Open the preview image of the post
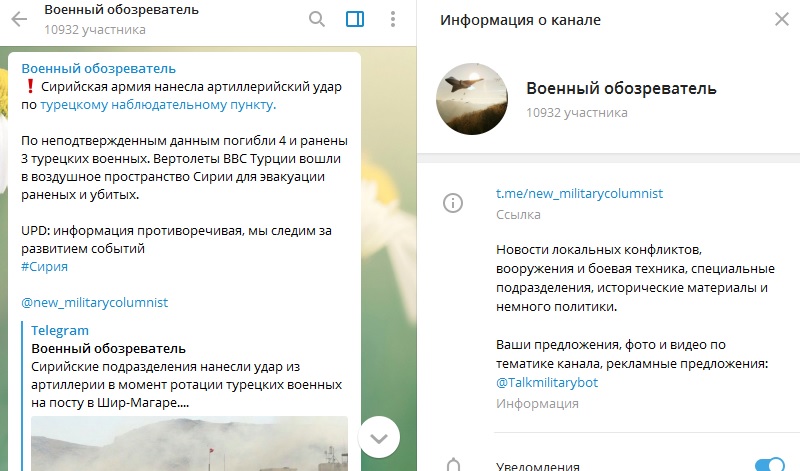800x471 pixels. 189,443
